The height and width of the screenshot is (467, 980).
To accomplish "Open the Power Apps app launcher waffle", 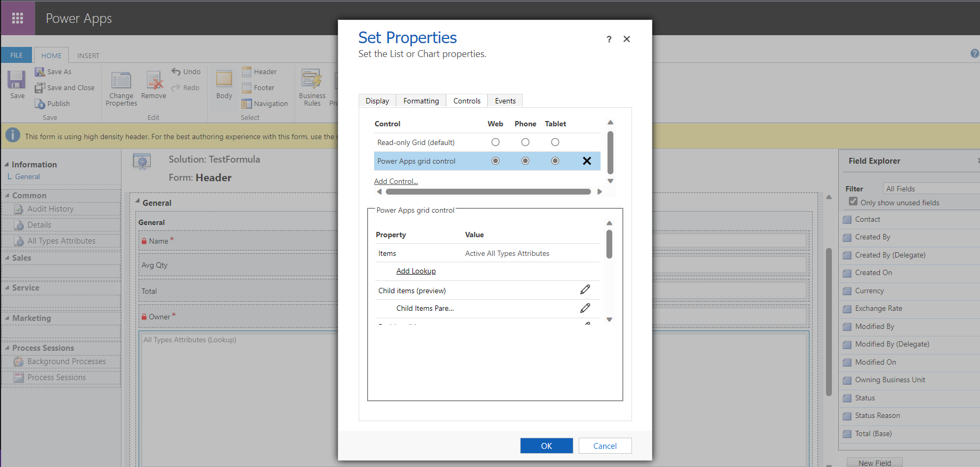I will [18, 18].
